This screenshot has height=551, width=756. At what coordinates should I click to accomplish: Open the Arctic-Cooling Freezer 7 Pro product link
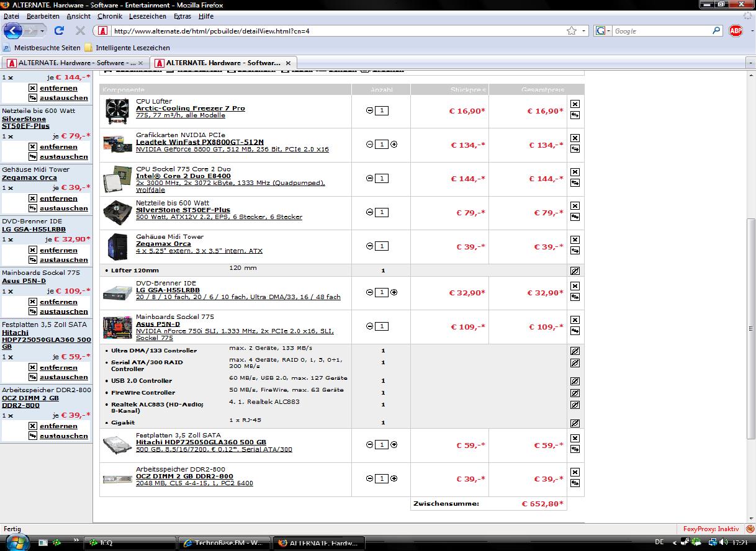click(x=190, y=108)
